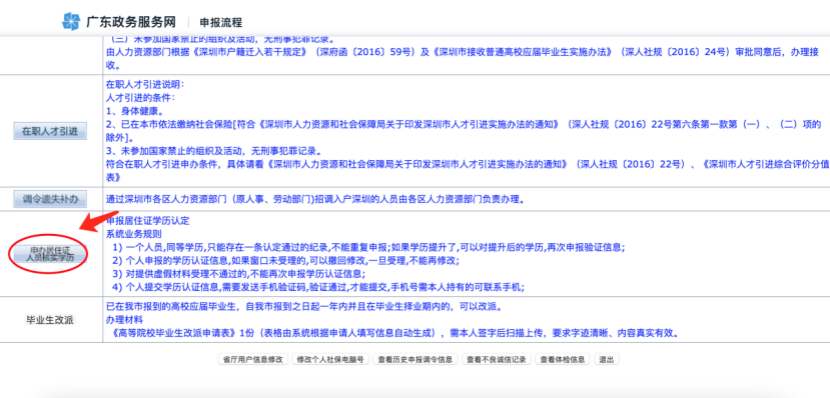Open the 在职人才引进 application
This screenshot has width=830, height=398.
[x=50, y=131]
